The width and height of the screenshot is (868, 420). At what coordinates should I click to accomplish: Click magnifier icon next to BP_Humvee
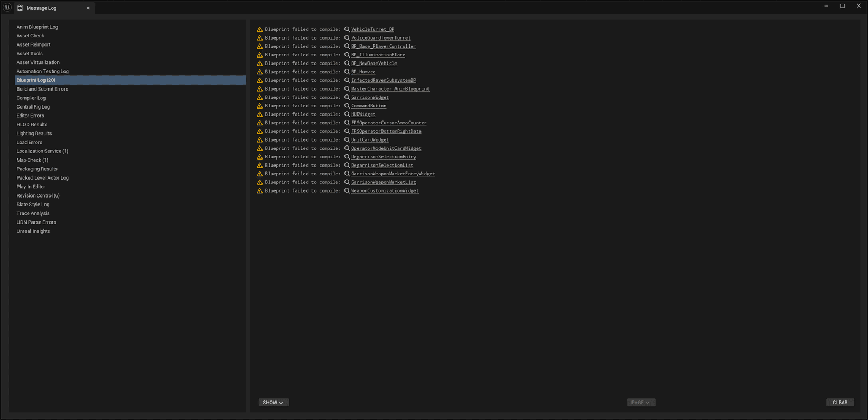(347, 72)
